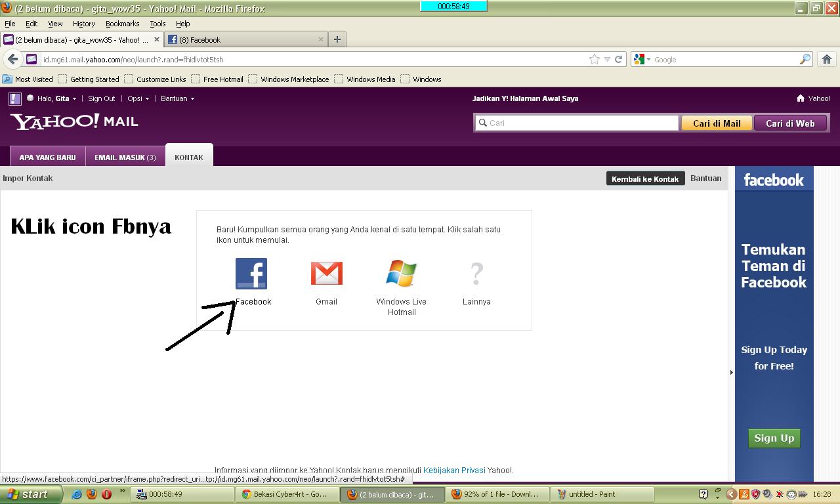Click the Facebook import icon
The height and width of the screenshot is (504, 840).
tap(251, 273)
